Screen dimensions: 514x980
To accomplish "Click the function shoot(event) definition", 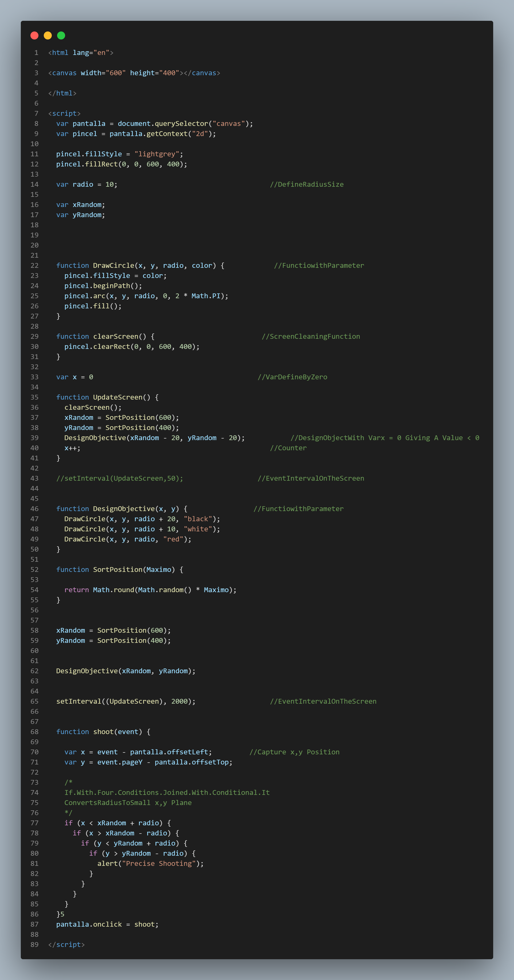I will tap(103, 732).
